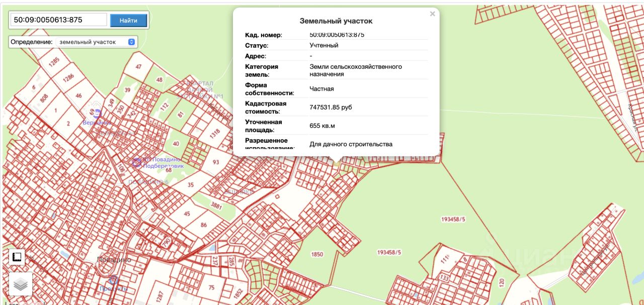Click land parcel labeled 47
The image size is (644, 305).
pos(138,67)
